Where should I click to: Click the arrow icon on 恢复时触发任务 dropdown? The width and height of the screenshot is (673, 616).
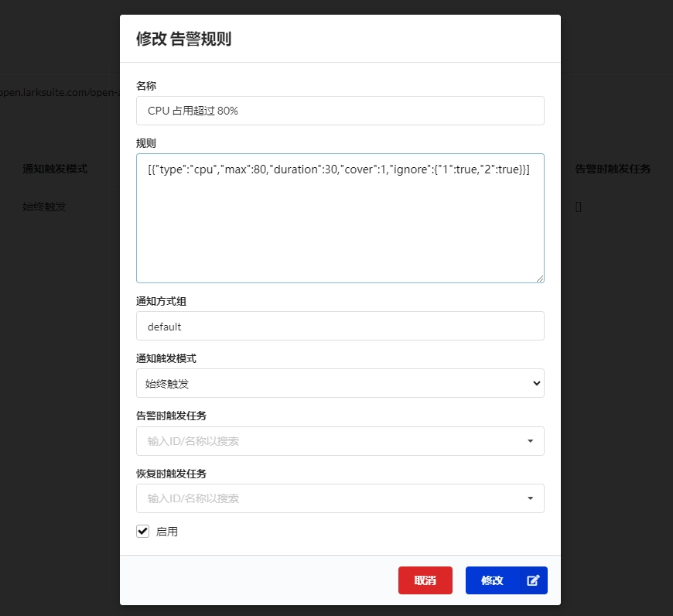pos(531,498)
